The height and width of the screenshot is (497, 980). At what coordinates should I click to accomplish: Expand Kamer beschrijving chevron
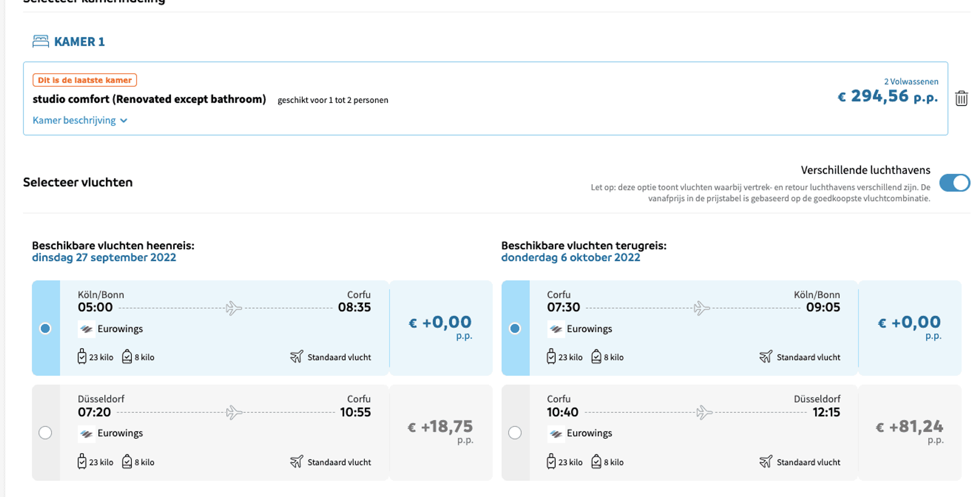124,121
